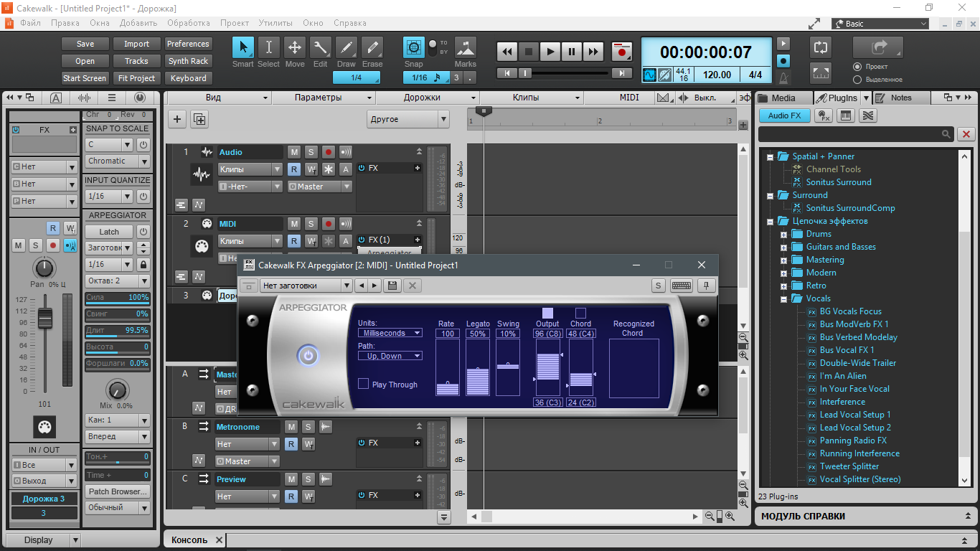980x551 pixels.
Task: Toggle the loop icon
Action: tap(820, 47)
